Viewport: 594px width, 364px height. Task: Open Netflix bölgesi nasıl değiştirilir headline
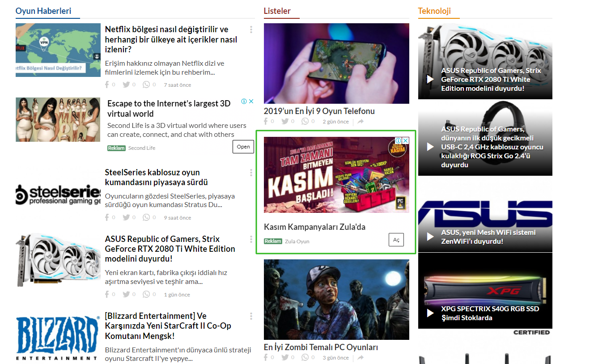tap(171, 39)
